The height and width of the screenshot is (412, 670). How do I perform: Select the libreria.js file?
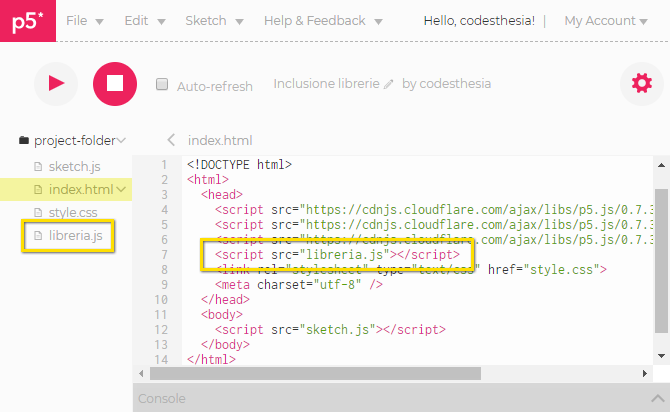coord(76,235)
